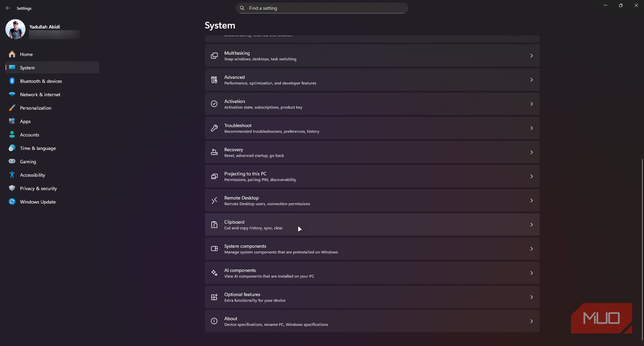The image size is (644, 346).
Task: Click the Activation checkmark icon
Action: coord(214,104)
